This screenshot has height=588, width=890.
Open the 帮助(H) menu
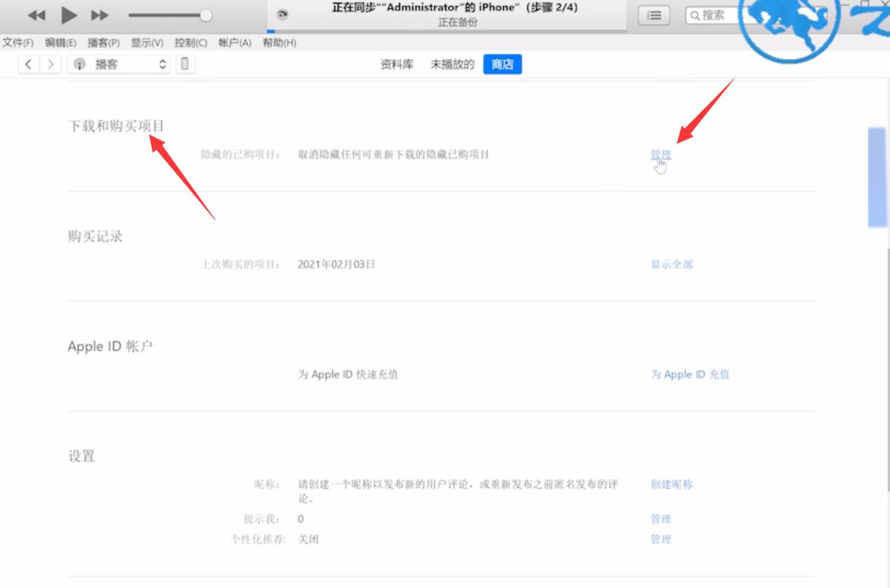point(279,43)
